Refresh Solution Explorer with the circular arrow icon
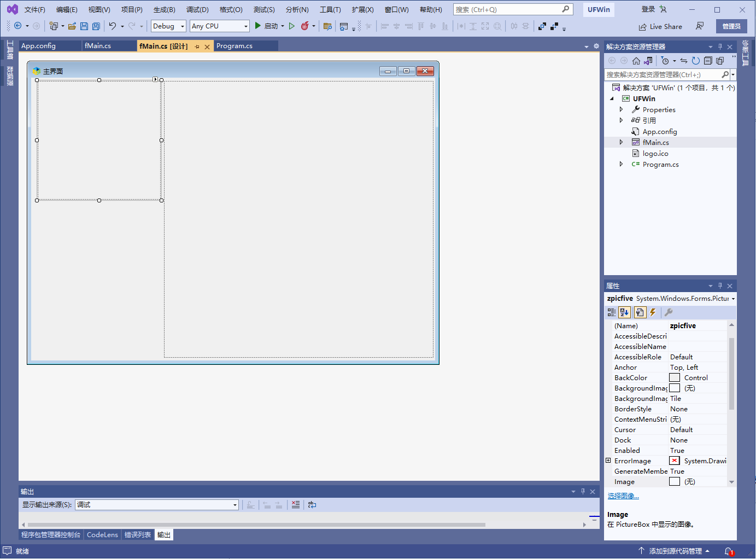 [695, 61]
